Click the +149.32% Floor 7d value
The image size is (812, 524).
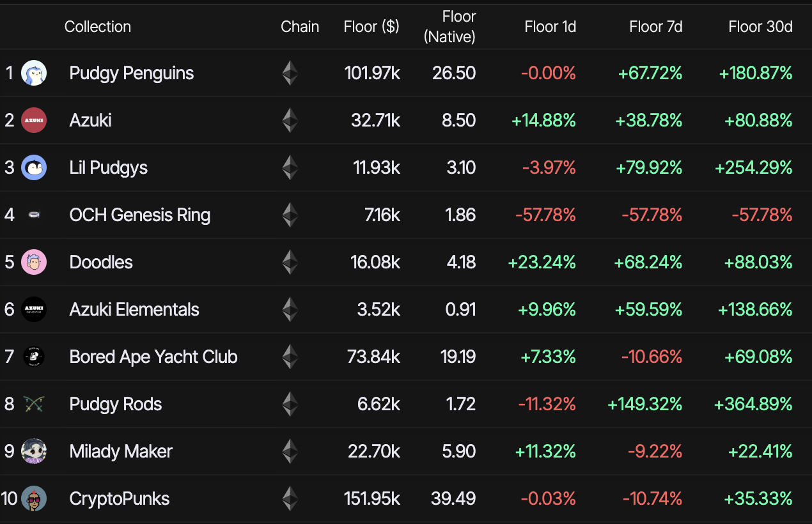(645, 404)
